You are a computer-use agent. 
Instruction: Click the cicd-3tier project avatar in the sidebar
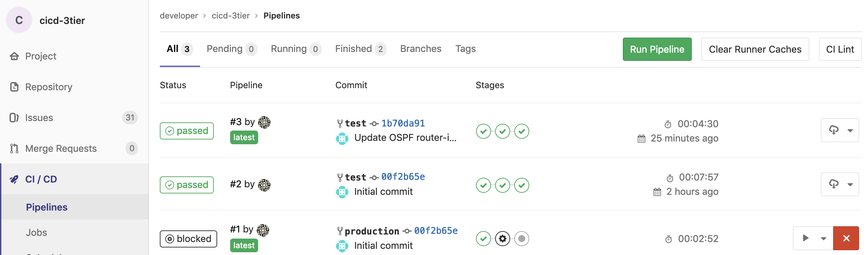(x=19, y=20)
